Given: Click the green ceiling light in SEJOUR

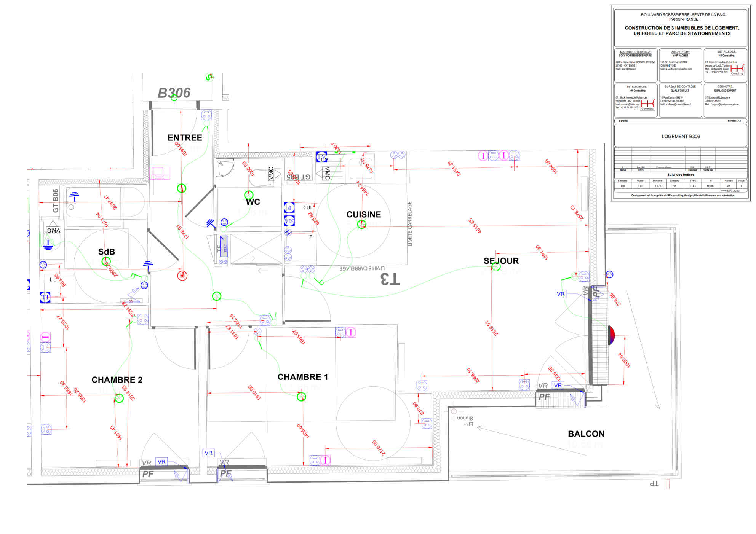Looking at the screenshot, I should [x=495, y=267].
